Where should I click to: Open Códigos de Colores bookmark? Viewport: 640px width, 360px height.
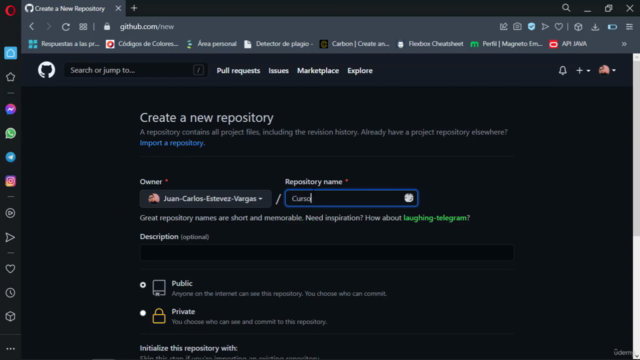pyautogui.click(x=142, y=44)
